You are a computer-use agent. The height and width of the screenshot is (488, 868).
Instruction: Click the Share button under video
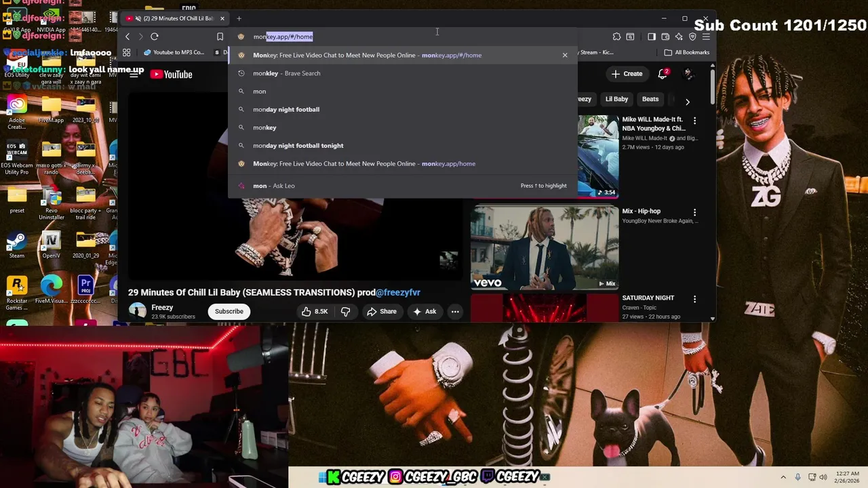(x=382, y=312)
